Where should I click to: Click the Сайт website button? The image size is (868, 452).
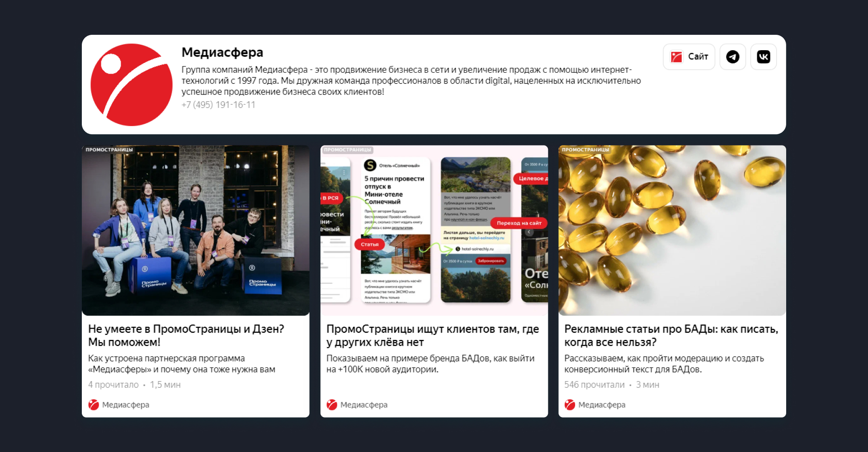pyautogui.click(x=689, y=57)
